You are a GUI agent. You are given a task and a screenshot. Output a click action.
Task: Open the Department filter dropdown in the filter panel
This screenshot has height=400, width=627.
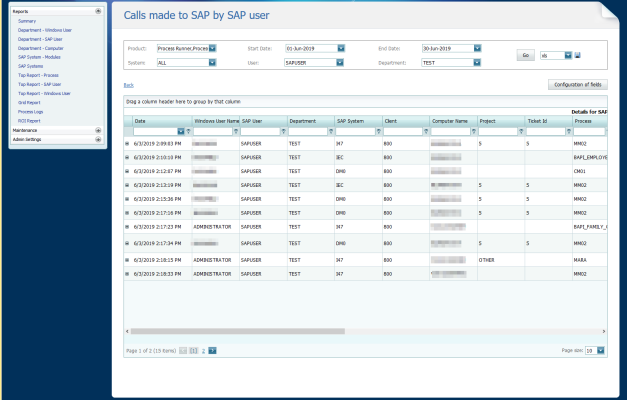pyautogui.click(x=477, y=62)
